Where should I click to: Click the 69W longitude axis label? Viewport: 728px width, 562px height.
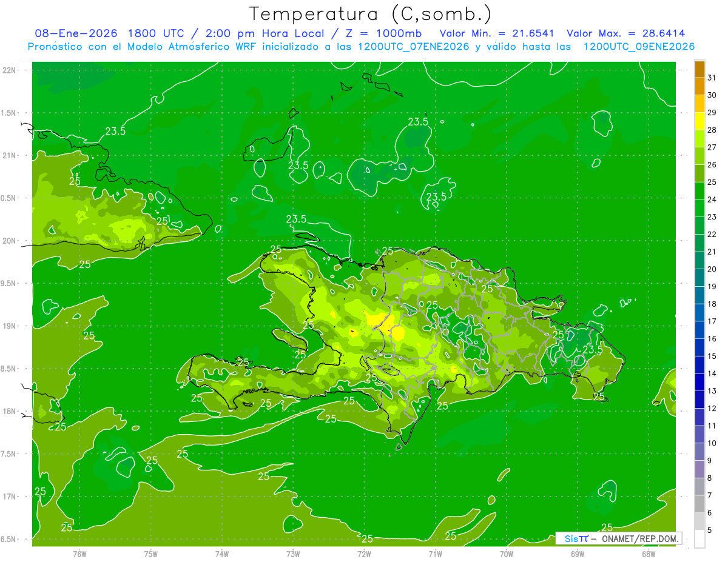click(578, 554)
